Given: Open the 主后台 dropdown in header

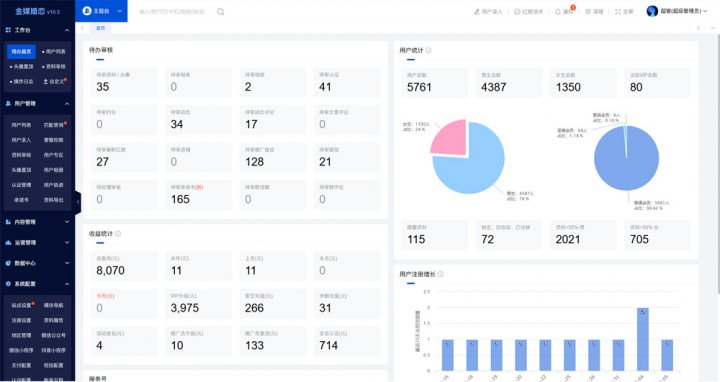Looking at the screenshot, I should (x=101, y=11).
